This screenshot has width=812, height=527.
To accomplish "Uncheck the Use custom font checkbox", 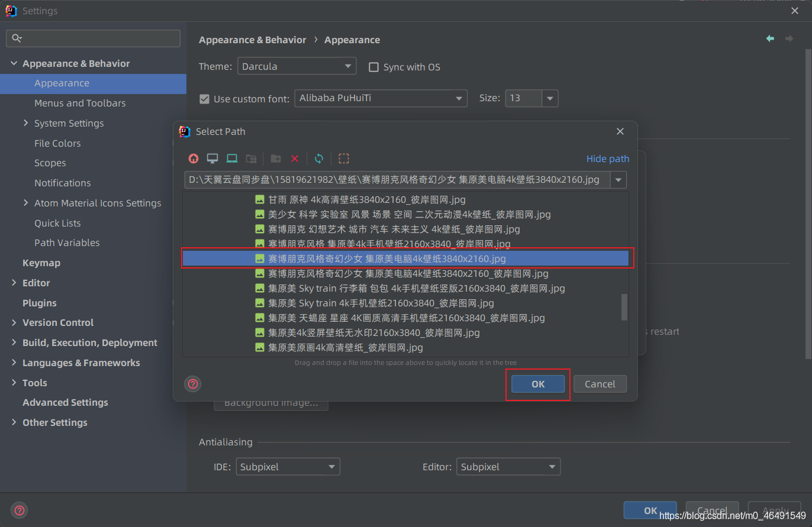I will 204,99.
